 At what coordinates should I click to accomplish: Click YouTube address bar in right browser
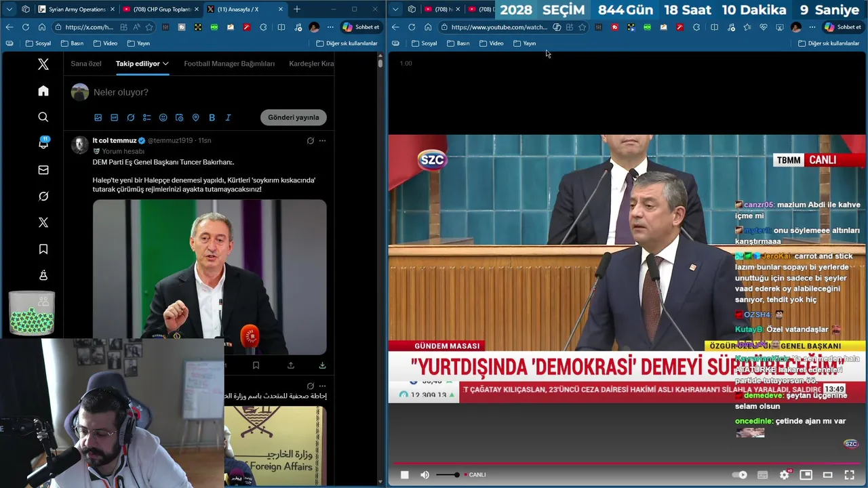point(498,27)
